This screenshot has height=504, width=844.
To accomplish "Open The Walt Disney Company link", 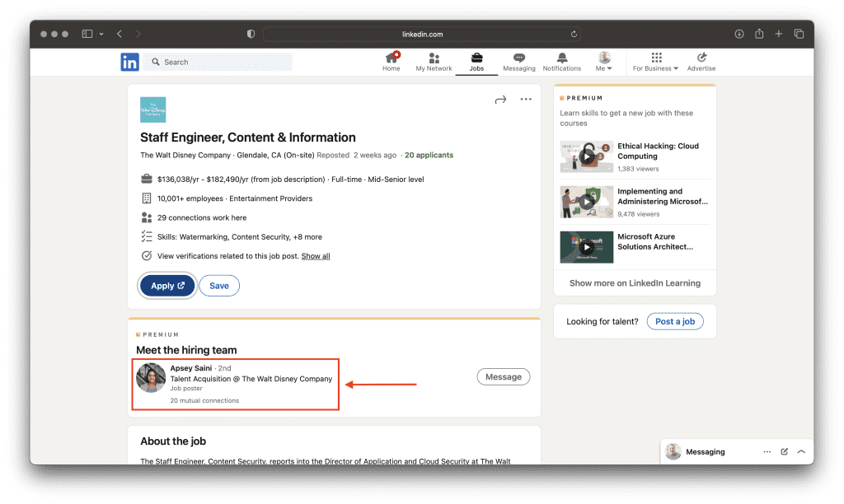I will [185, 155].
